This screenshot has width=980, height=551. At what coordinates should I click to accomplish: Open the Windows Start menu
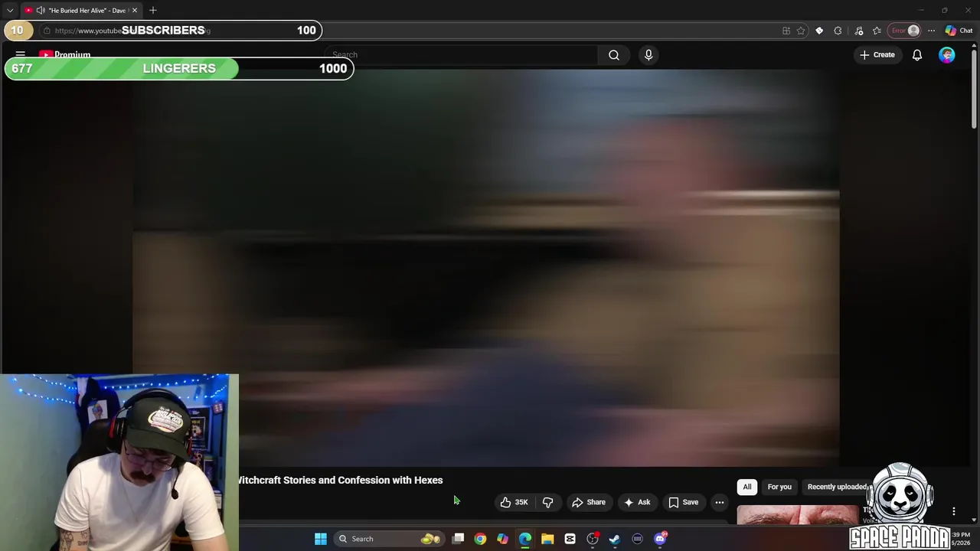coord(321,539)
